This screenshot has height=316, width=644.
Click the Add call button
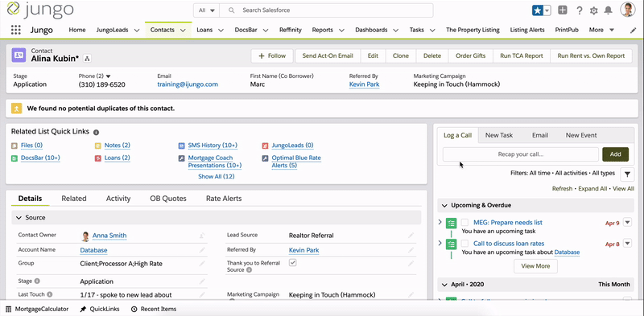coord(615,154)
